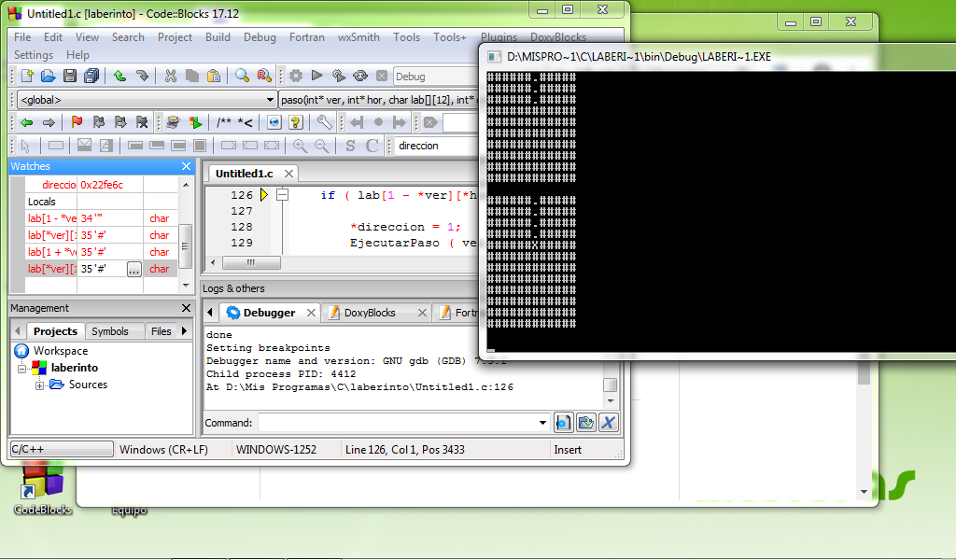
Task: Click the clear X button beside Command field
Action: 608,422
